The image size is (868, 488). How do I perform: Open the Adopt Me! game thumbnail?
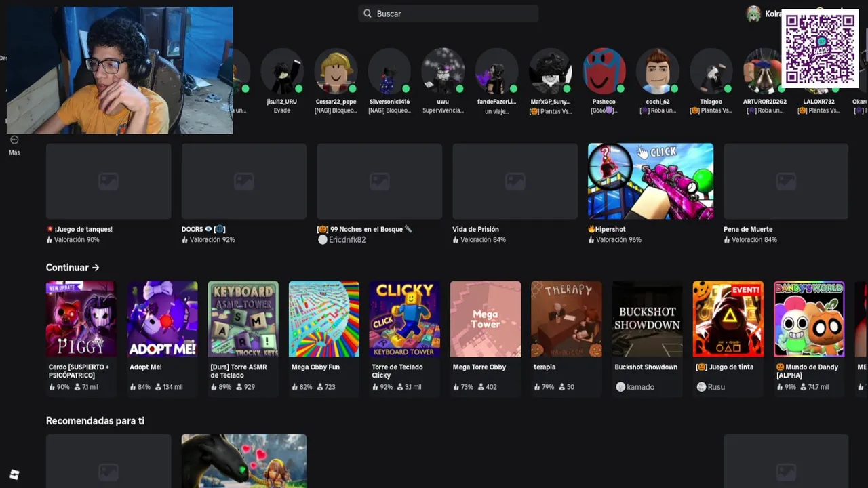point(162,319)
